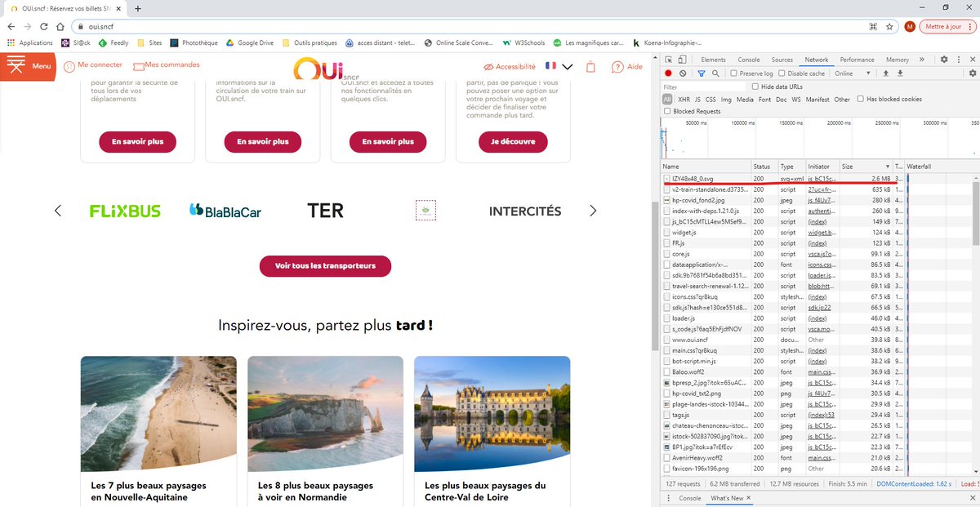The image size is (980, 507).
Task: Click the Je découvre button
Action: (x=513, y=141)
